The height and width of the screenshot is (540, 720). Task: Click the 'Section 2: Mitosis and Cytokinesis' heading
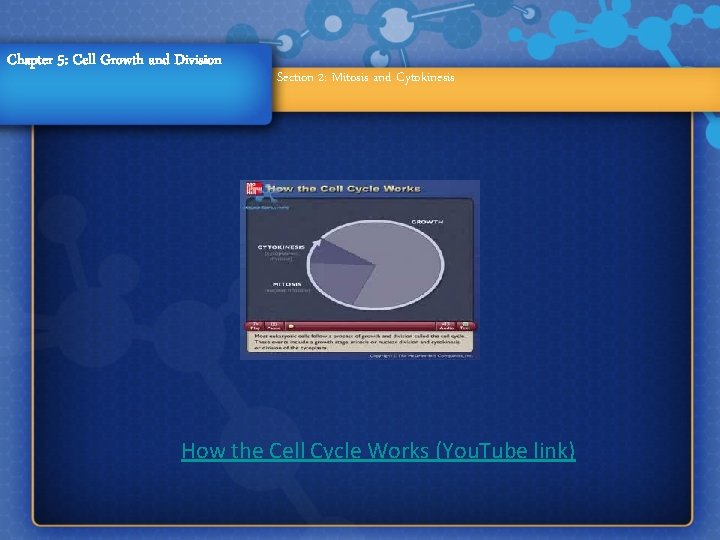366,77
